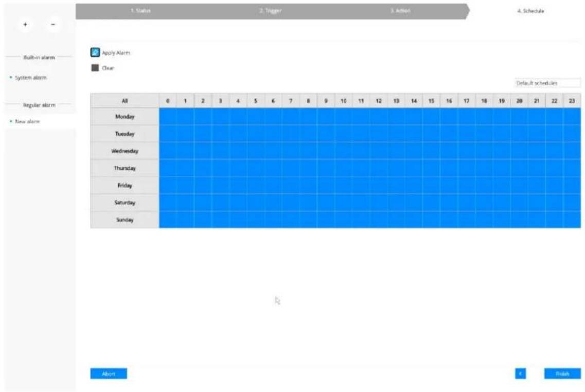Click the Friday hour 8 schedule cell

coord(308,185)
